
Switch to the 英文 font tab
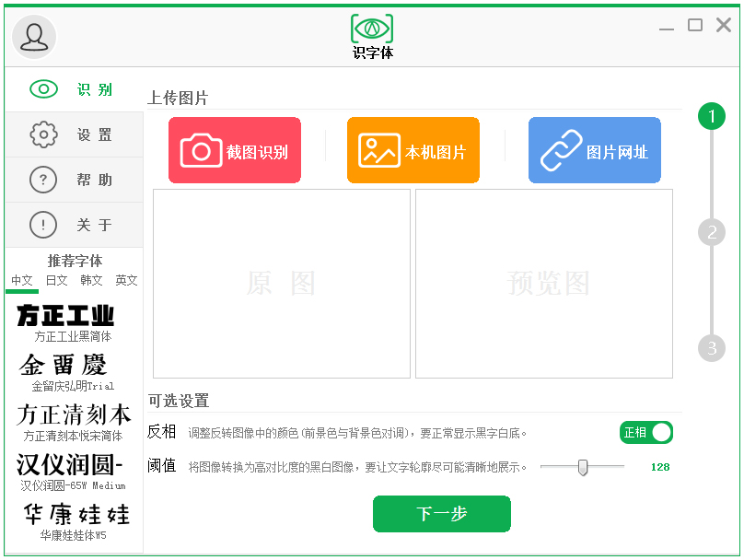click(126, 280)
